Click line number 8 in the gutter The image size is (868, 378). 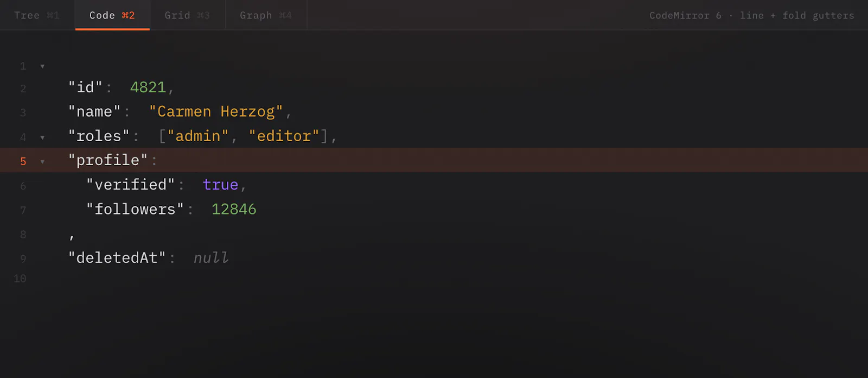click(x=23, y=234)
